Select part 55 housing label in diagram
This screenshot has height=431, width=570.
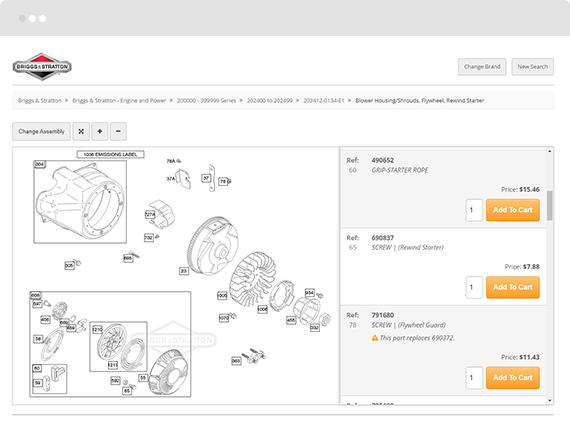tap(143, 378)
